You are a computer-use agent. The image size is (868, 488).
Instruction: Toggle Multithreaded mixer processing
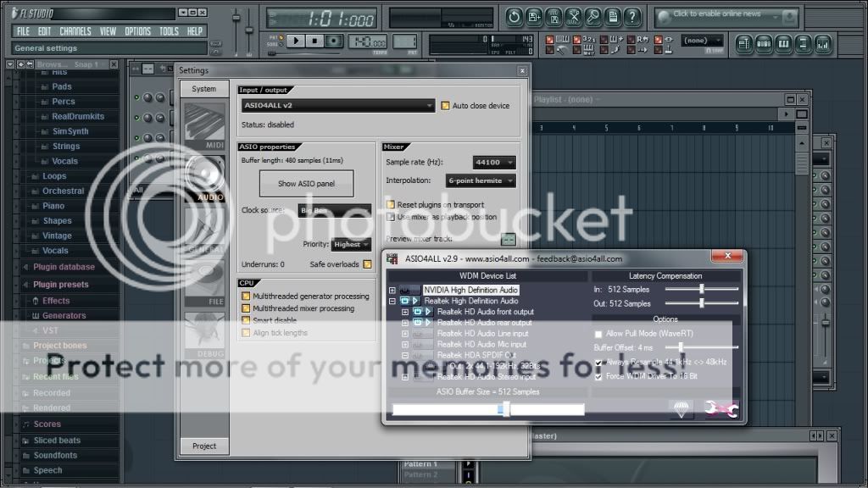[246, 308]
